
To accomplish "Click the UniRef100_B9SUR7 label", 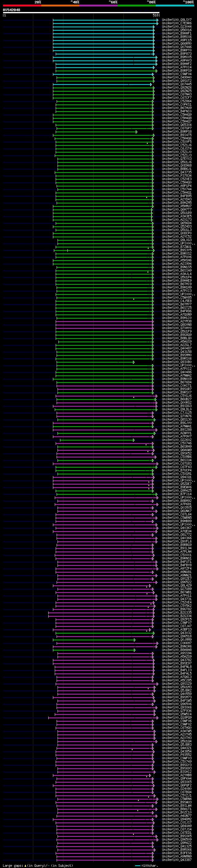I will [x=177, y=389].
